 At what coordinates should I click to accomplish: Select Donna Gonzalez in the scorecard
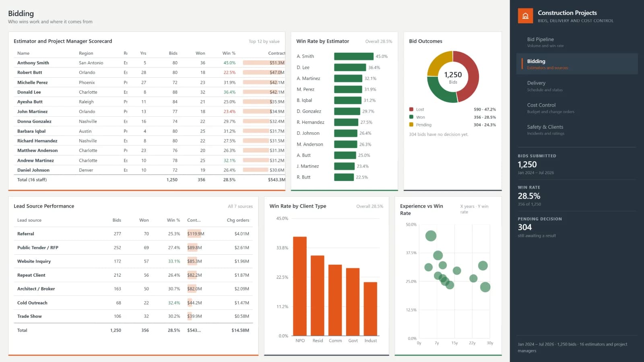click(x=34, y=121)
